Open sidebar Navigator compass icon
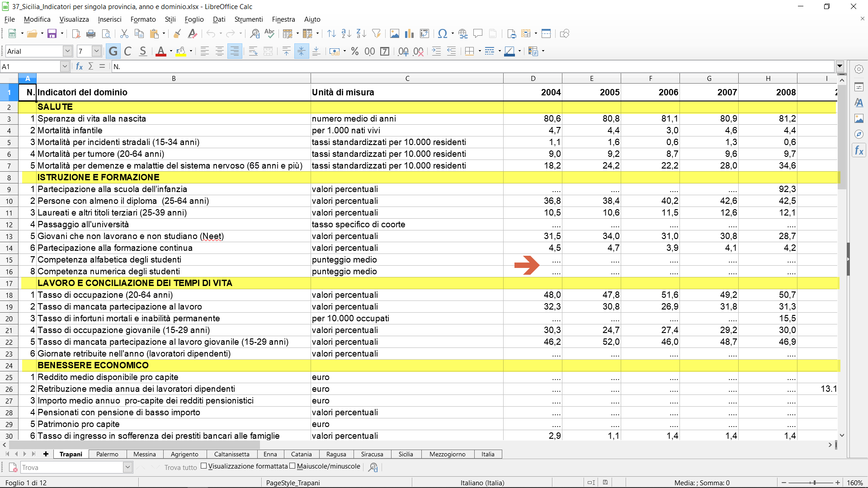Image resolution: width=868 pixels, height=488 pixels. point(859,134)
